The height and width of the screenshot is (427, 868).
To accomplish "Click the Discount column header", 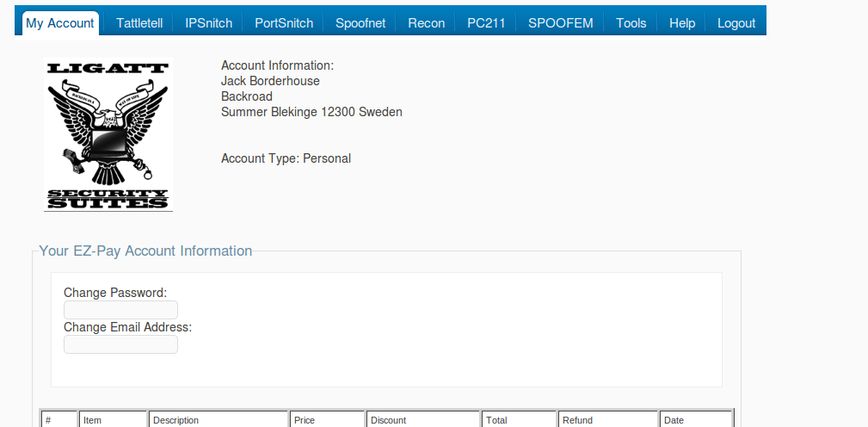I will [423, 420].
